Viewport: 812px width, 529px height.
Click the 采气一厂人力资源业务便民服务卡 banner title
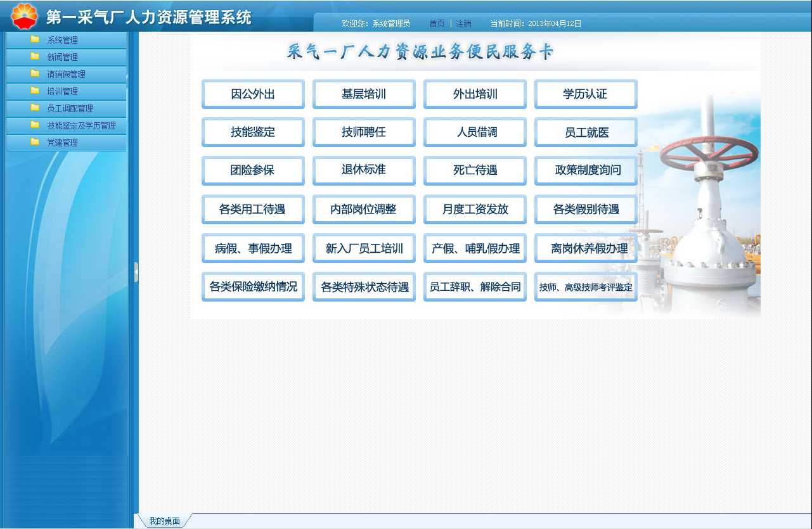tap(420, 51)
